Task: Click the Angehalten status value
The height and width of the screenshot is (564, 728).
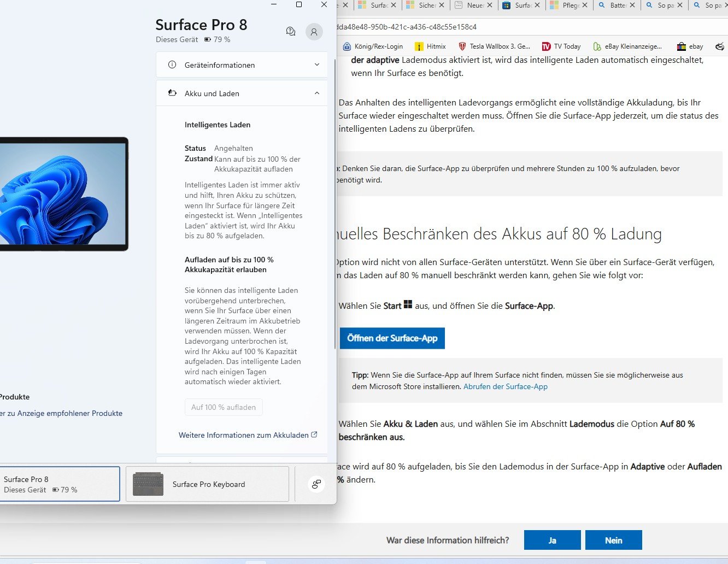Action: pyautogui.click(x=233, y=148)
